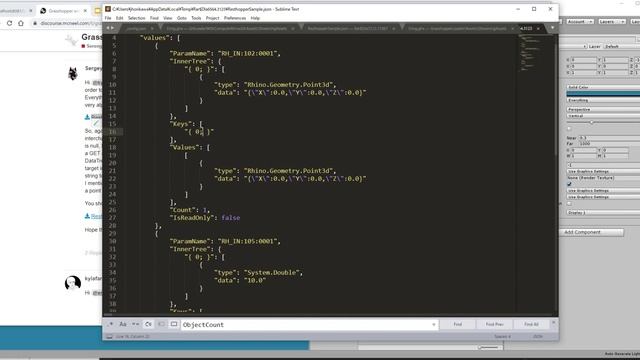
Task: Click the Find Prev button
Action: tap(494, 324)
